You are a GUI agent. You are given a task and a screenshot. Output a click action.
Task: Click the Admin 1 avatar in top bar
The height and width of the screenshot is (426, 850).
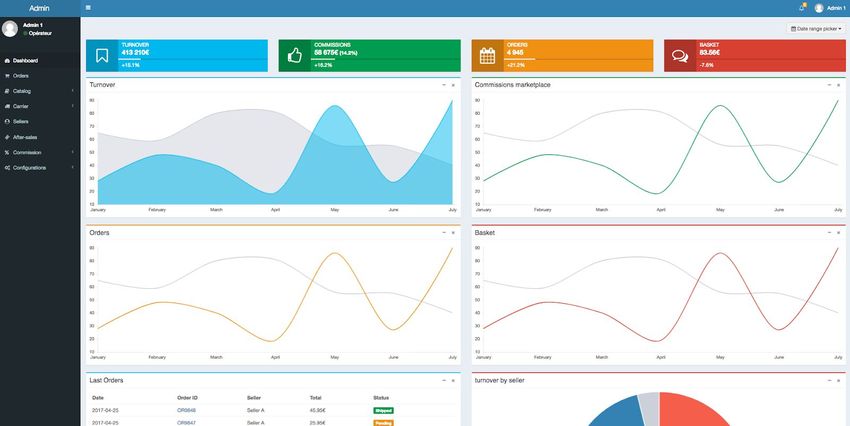(819, 8)
